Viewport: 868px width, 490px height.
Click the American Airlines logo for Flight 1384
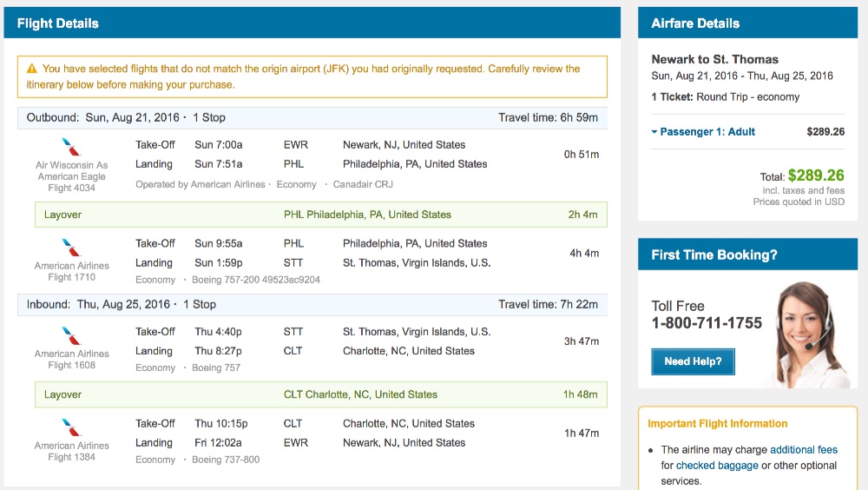click(72, 427)
